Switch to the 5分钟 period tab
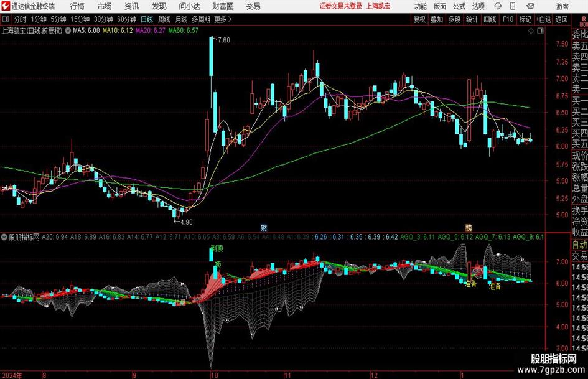This screenshot has width=588, height=379. point(58,19)
